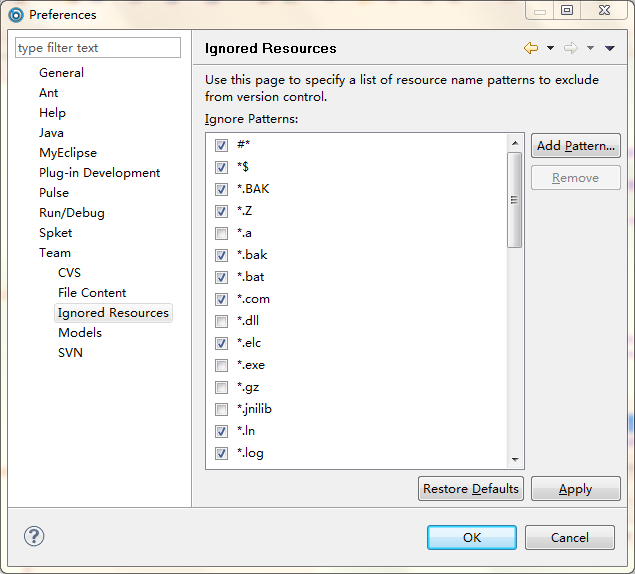Screen dimensions: 635x574
Task: Click the pattern list scroll down arrow
Action: 515,459
